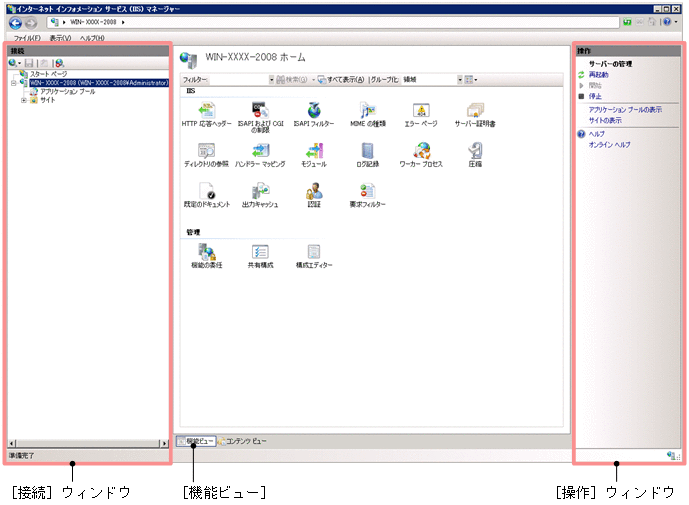The image size is (689, 505).
Task: Open the グループ化 領域 combo box
Action: pyautogui.click(x=432, y=80)
